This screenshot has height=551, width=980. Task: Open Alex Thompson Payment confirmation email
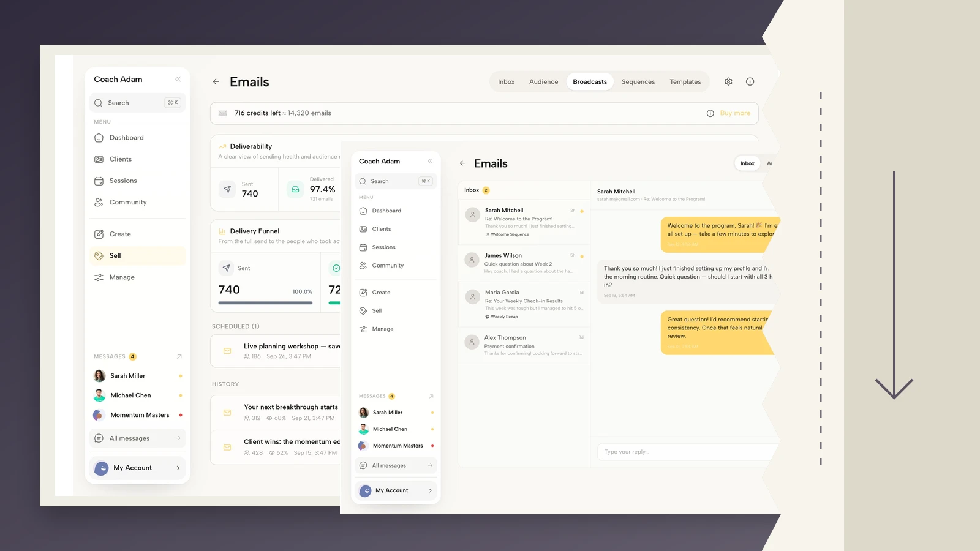click(x=524, y=345)
